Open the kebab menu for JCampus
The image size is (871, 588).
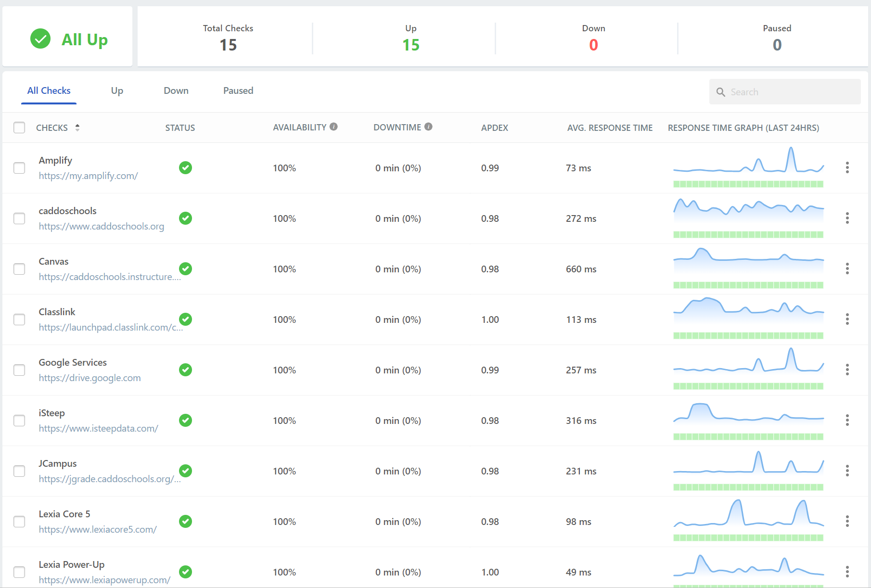[x=847, y=471]
